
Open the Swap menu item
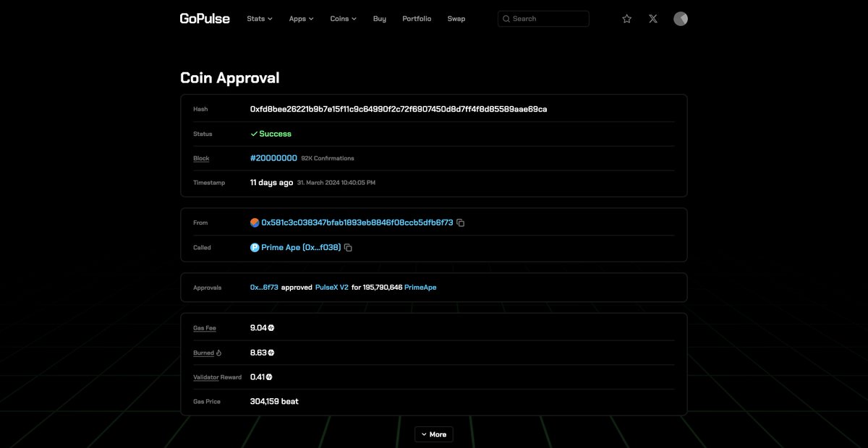coord(456,18)
